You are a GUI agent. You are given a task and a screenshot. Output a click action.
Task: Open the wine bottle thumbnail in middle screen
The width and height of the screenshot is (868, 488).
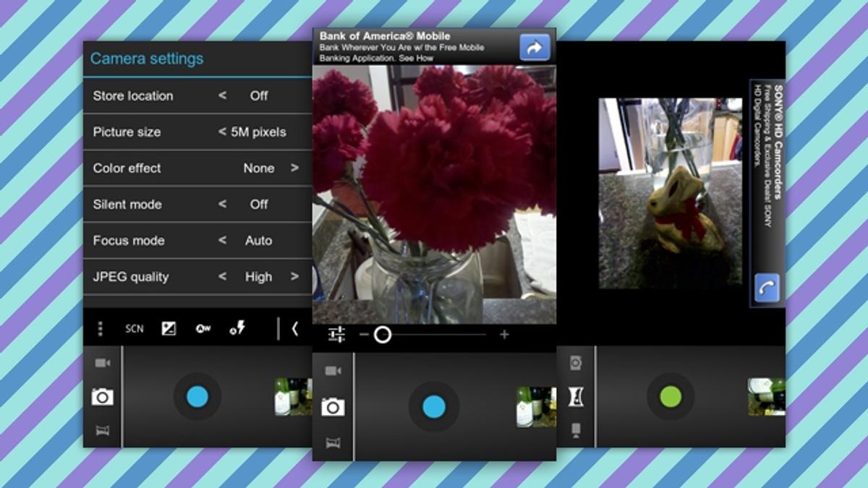pyautogui.click(x=535, y=406)
